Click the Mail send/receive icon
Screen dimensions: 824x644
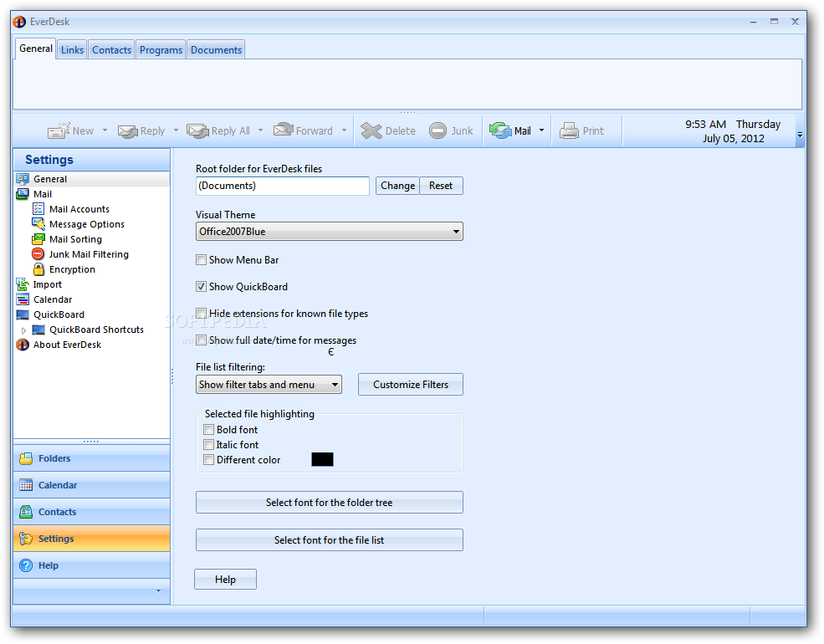tap(500, 130)
